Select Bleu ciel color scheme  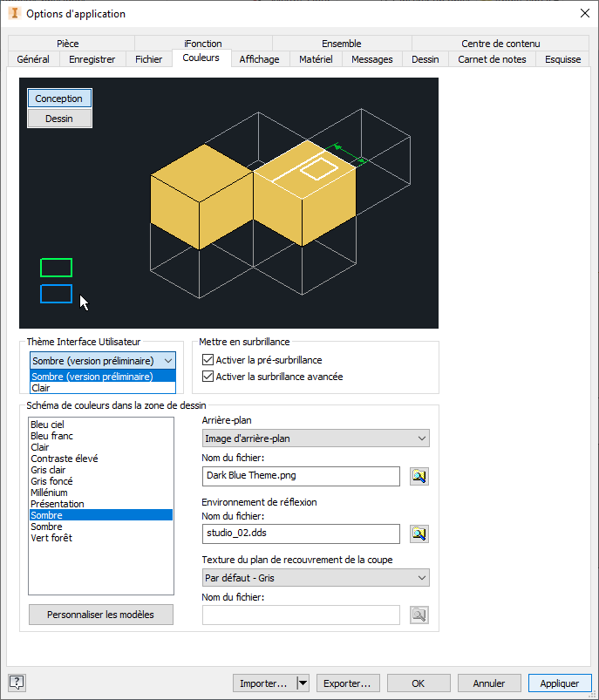101,425
